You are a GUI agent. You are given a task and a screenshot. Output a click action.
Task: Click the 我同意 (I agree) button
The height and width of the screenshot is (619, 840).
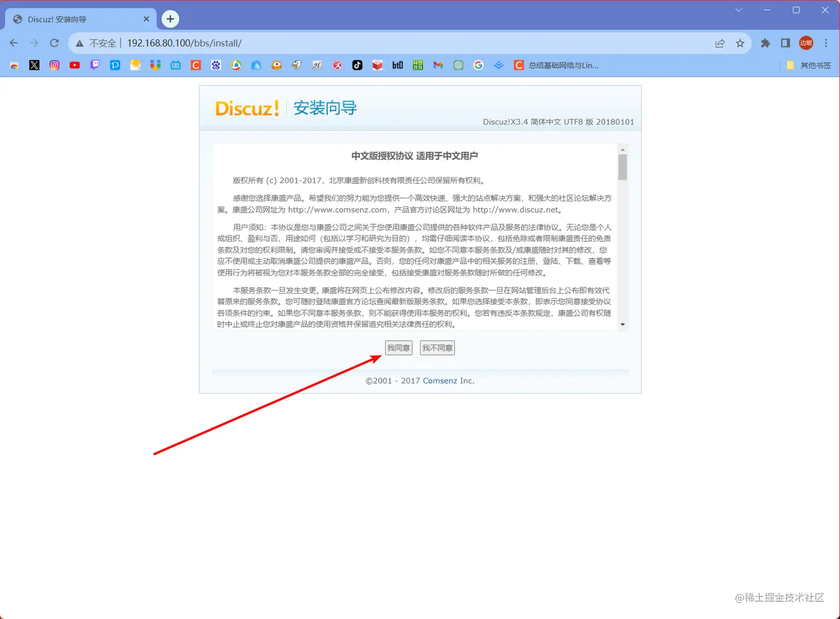[398, 348]
